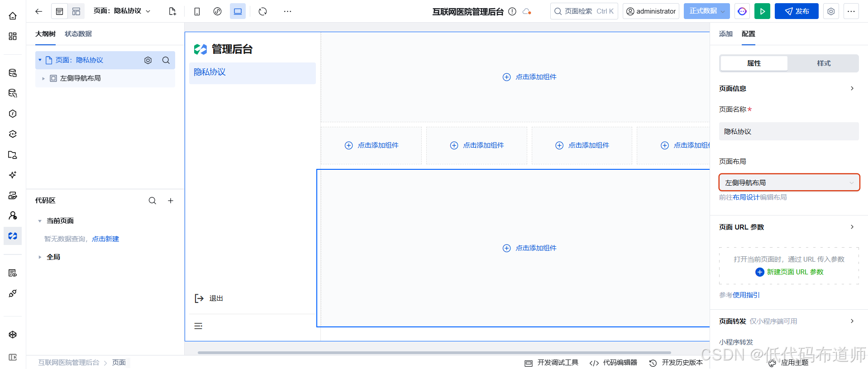The width and height of the screenshot is (868, 369).
Task: Expand the 页面信息 section chevron
Action: pyautogui.click(x=852, y=88)
